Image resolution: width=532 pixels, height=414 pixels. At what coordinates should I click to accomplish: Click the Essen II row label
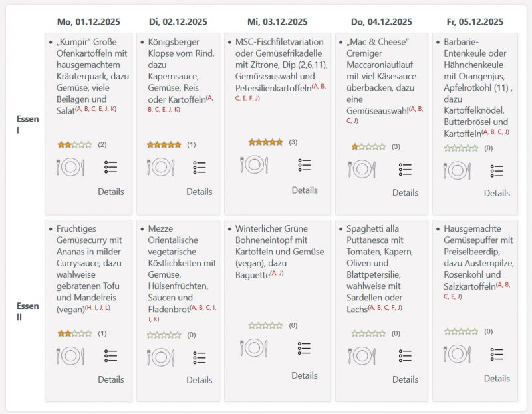pyautogui.click(x=27, y=311)
